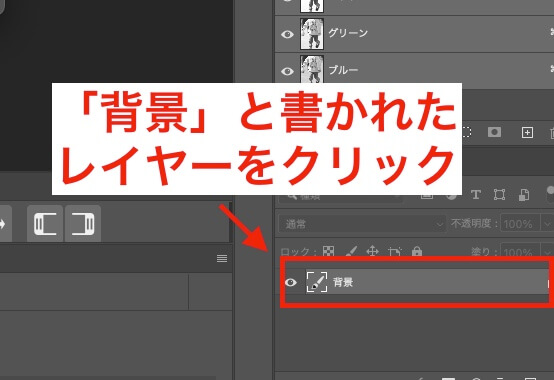The image size is (554, 380).
Task: Hide the グリーン channel with eye icon
Action: pos(287,34)
